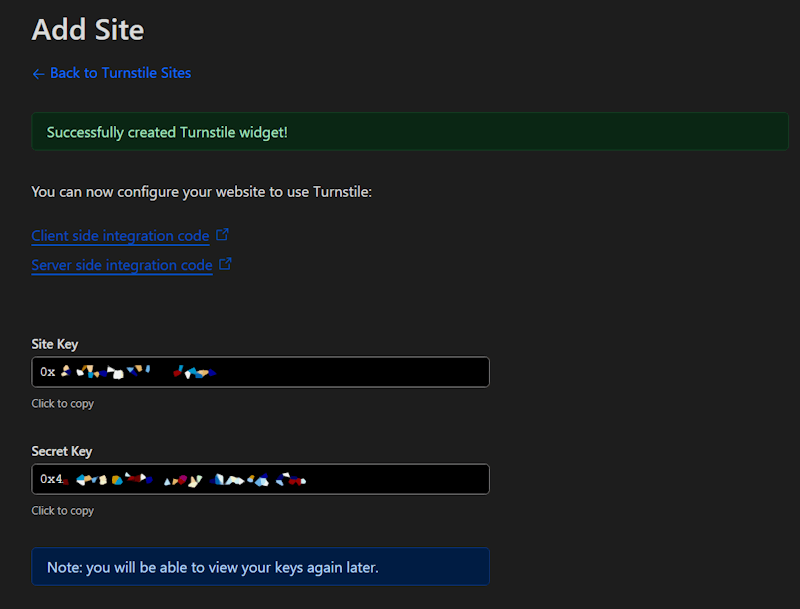Open the Server side integration code documentation

[x=120, y=265]
